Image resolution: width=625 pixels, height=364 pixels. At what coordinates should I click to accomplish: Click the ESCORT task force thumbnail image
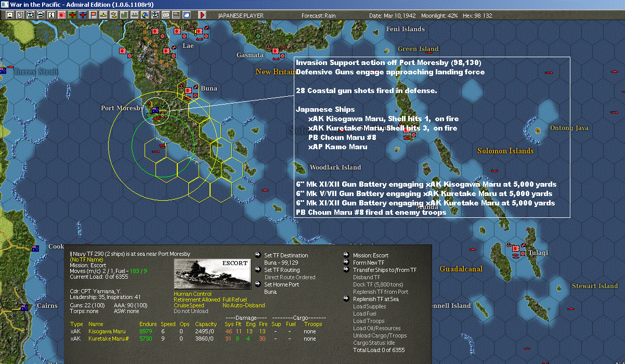[x=213, y=273]
